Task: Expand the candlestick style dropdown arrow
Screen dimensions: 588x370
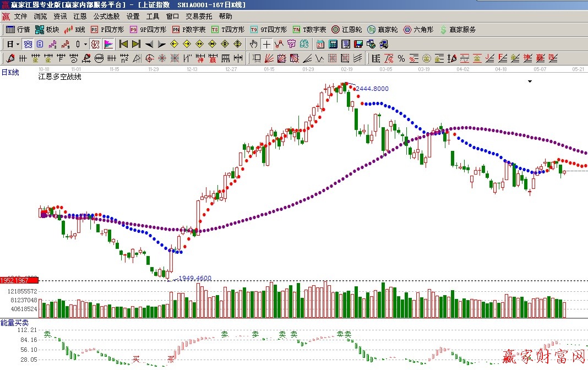Action: pos(85,44)
